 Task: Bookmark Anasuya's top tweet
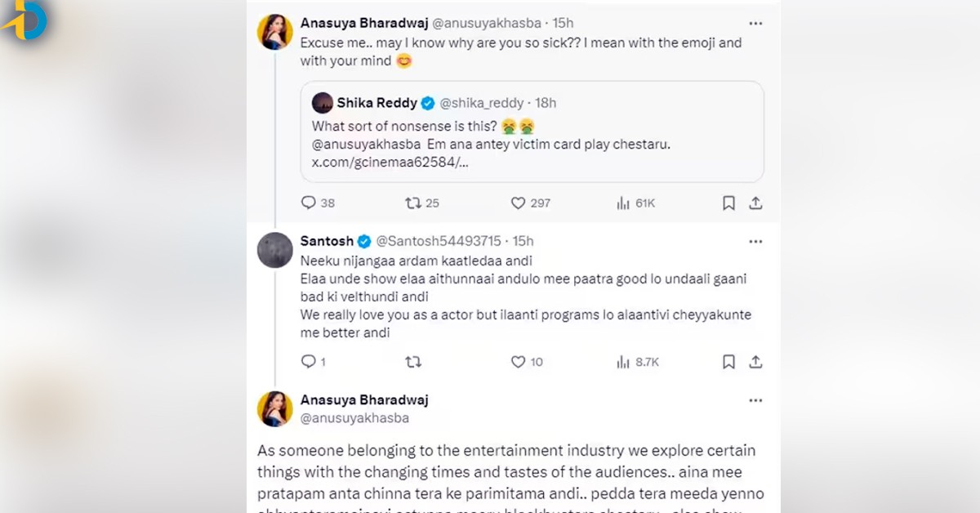tap(728, 203)
